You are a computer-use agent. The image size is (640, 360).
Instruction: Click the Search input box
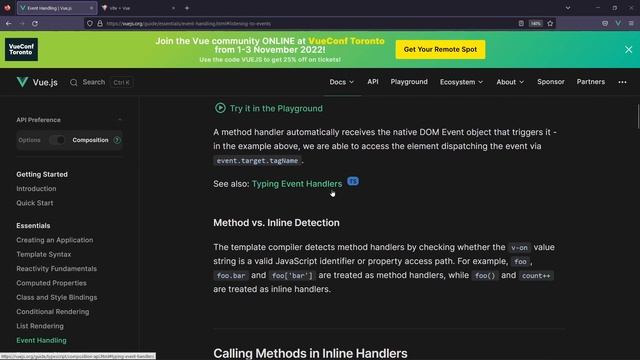[101, 82]
